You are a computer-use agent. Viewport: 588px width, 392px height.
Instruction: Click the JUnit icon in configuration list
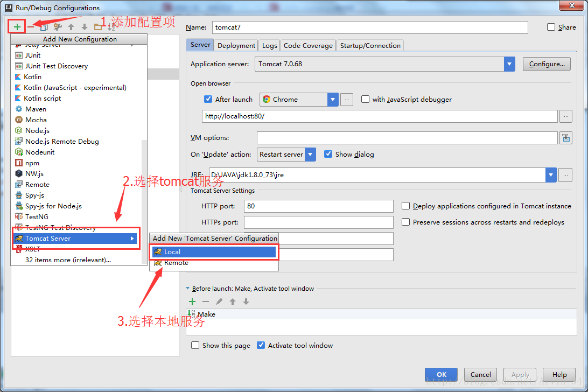pos(19,55)
